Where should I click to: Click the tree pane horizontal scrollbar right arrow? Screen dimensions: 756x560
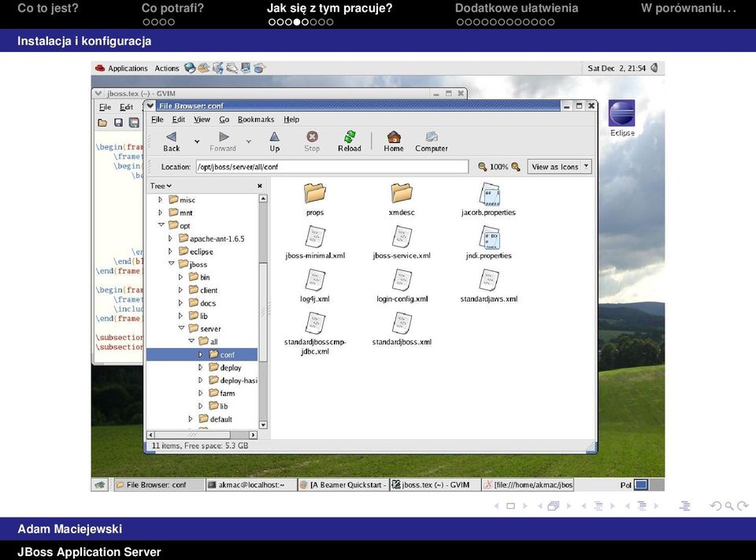coord(253,435)
